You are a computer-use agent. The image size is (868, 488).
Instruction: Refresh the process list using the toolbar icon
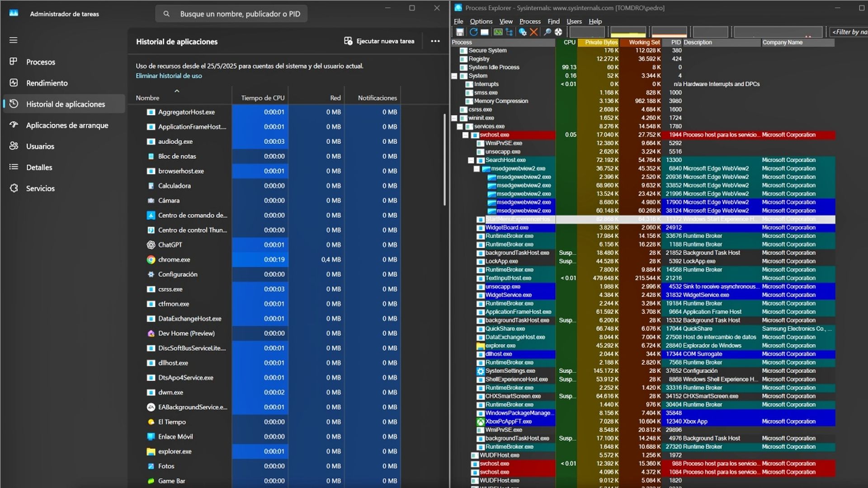tap(473, 32)
